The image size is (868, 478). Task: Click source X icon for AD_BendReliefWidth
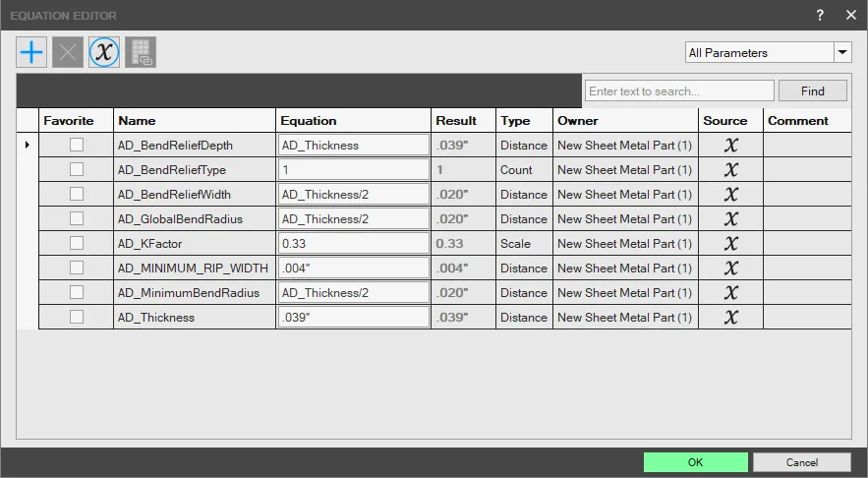tap(730, 195)
